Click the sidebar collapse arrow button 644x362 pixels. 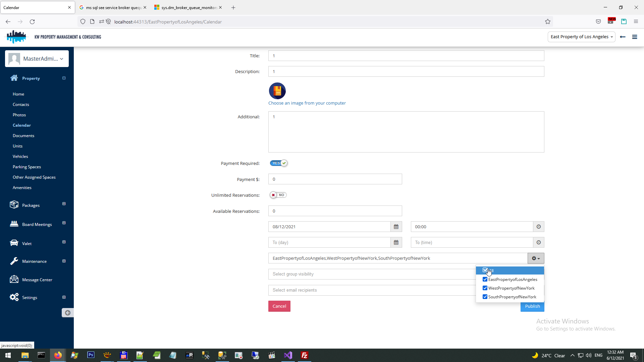tap(67, 313)
